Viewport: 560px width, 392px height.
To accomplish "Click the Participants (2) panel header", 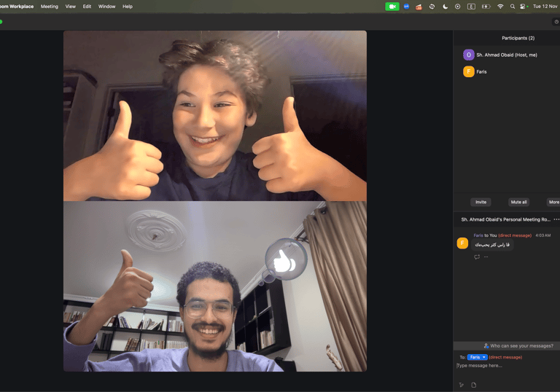I will click(518, 38).
